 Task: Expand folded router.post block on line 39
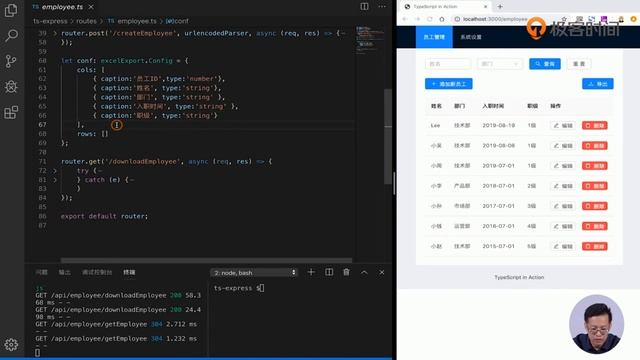(x=55, y=33)
